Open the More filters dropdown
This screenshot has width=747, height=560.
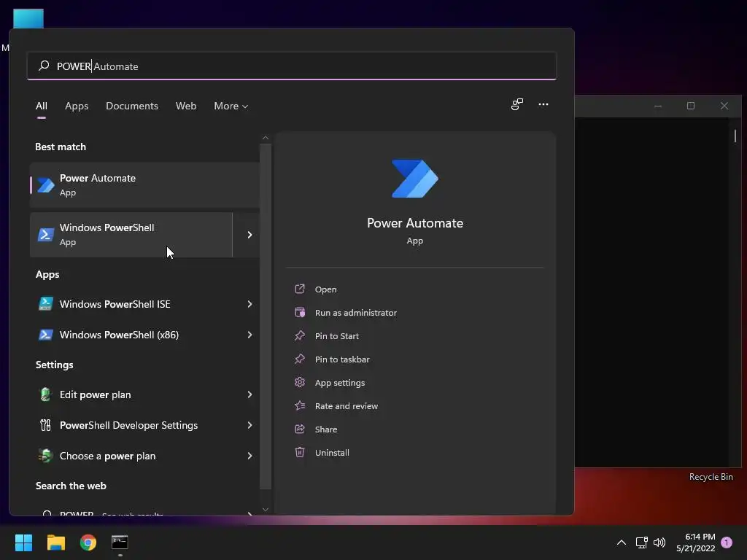coord(231,106)
